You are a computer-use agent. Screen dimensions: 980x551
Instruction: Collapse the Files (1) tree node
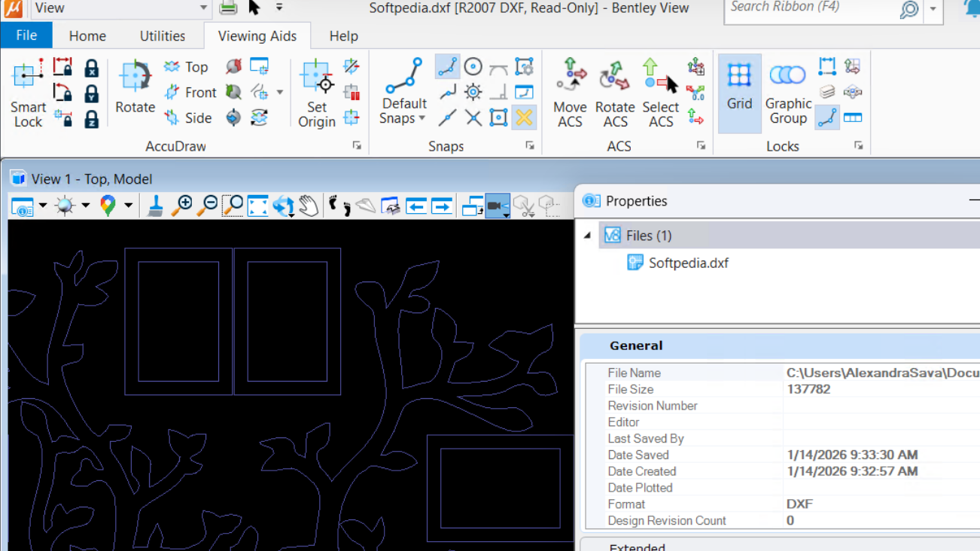click(588, 236)
